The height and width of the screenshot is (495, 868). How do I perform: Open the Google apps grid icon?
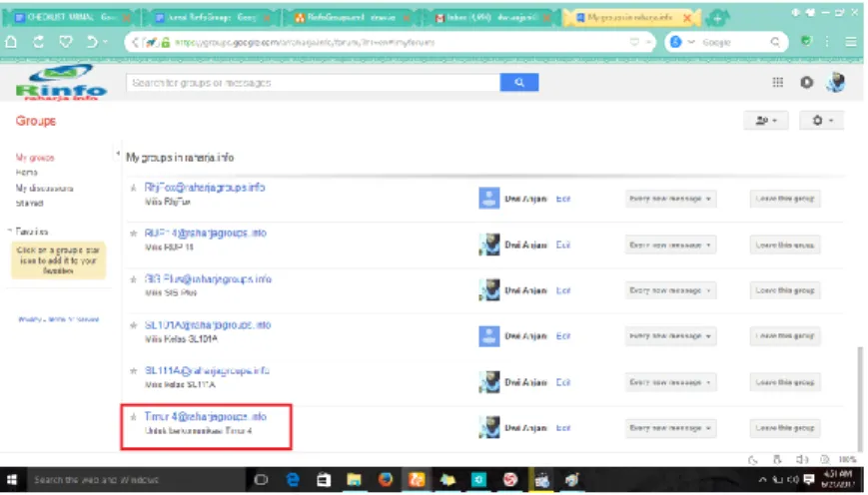click(x=777, y=83)
